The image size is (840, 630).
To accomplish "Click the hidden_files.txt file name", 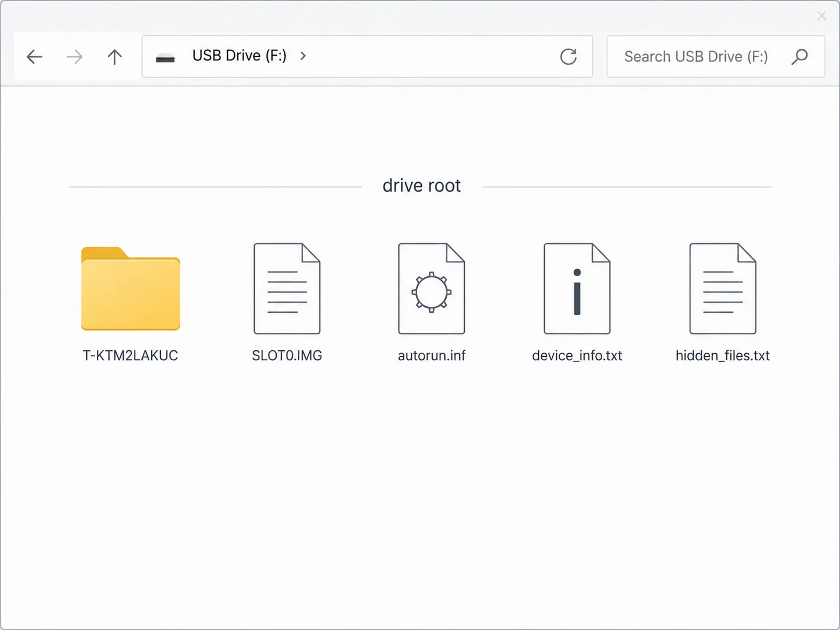I will coord(723,356).
